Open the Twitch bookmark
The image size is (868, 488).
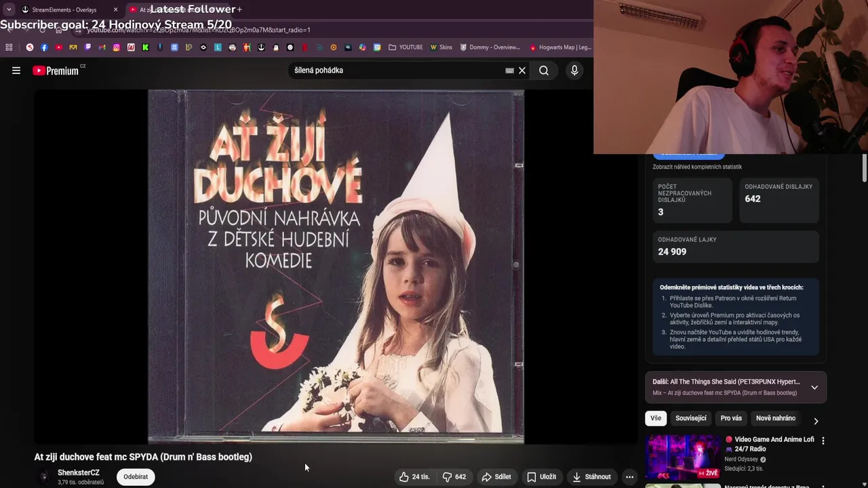pyautogui.click(x=87, y=47)
